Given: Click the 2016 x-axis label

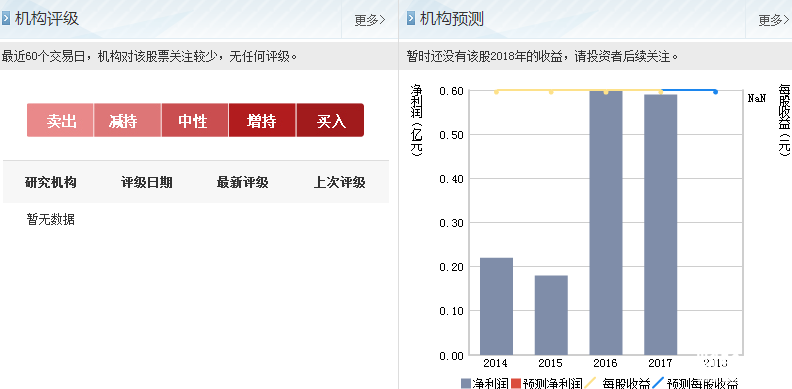Looking at the screenshot, I should (x=606, y=363).
